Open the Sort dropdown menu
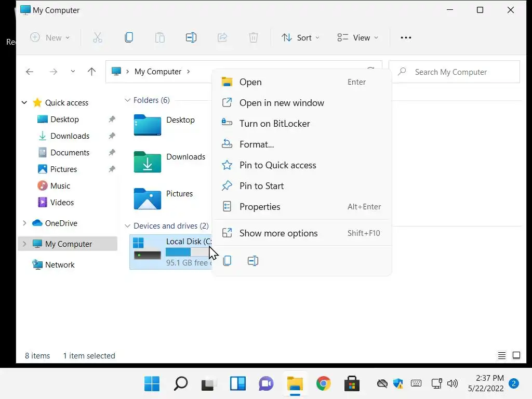The height and width of the screenshot is (399, 532). [300, 37]
